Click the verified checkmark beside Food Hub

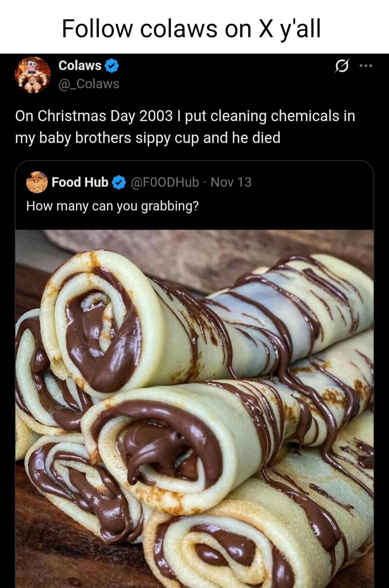coord(118,182)
